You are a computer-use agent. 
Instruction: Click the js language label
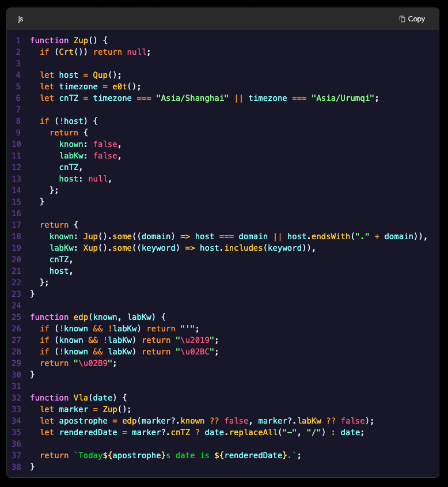(x=21, y=19)
